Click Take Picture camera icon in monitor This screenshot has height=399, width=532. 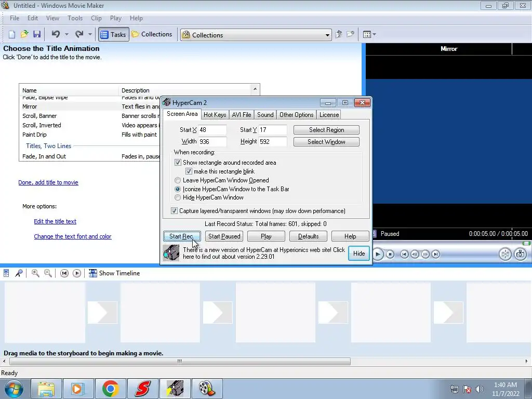click(x=521, y=254)
